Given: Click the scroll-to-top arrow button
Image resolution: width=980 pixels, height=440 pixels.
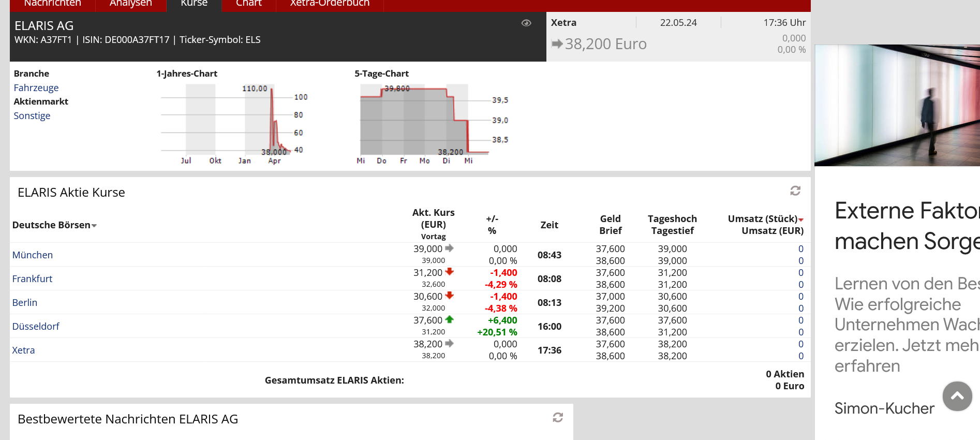Looking at the screenshot, I should (957, 397).
